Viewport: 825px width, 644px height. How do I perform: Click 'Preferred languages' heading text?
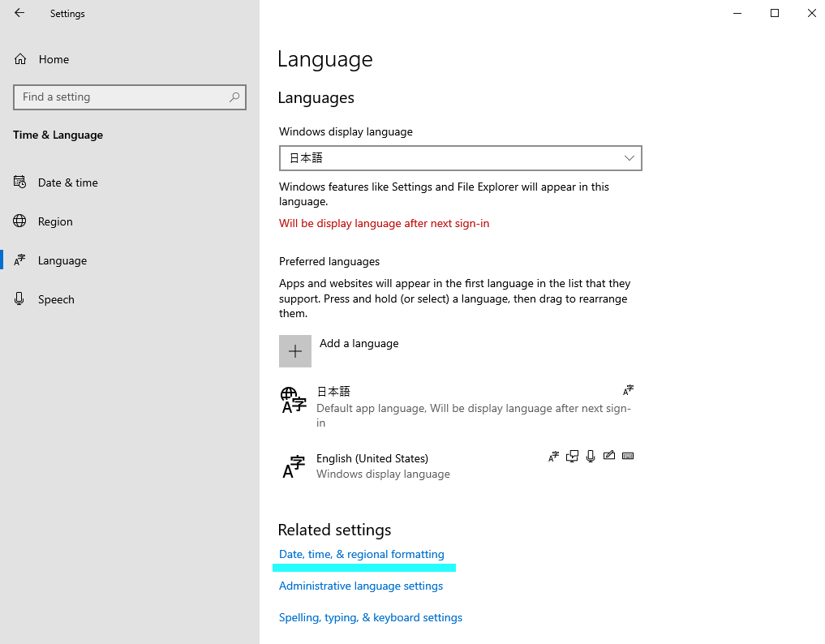coord(329,261)
